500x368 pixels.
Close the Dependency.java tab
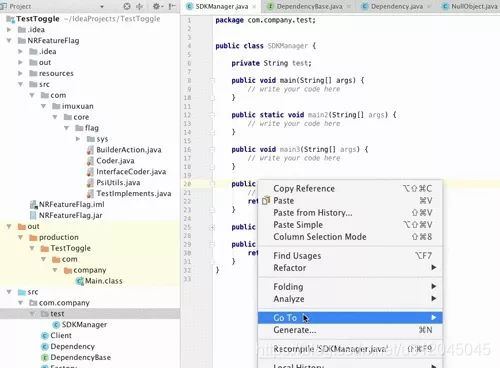429,6
